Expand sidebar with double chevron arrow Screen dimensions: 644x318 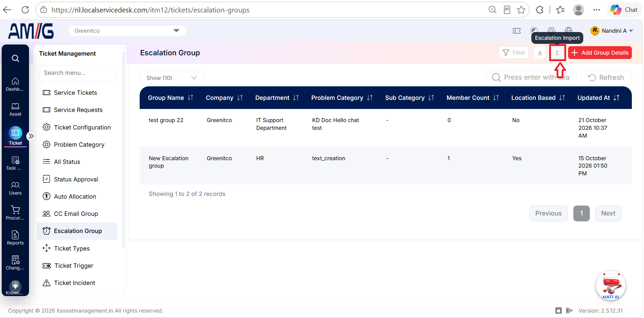31,136
